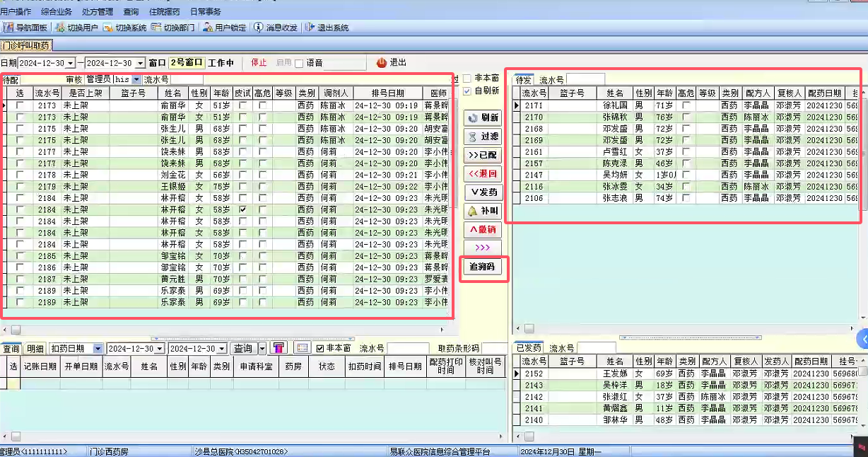Toggle the top 非本窗 checkbox above 自刷新
This screenshot has width=868, height=457.
click(x=467, y=79)
